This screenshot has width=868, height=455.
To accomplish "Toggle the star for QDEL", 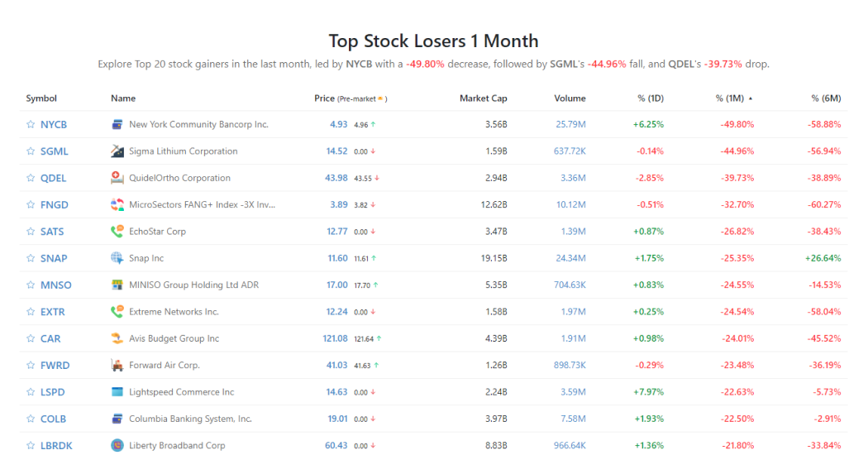I will tap(31, 178).
